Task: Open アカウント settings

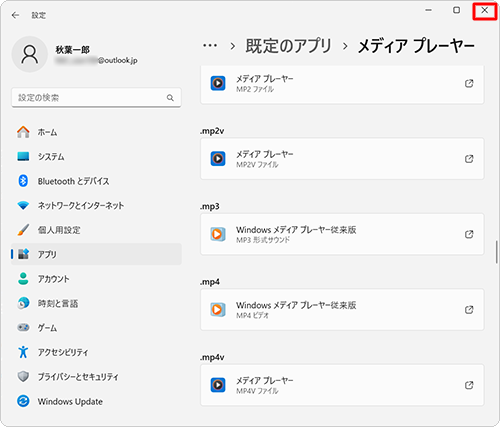Action: pos(96,279)
